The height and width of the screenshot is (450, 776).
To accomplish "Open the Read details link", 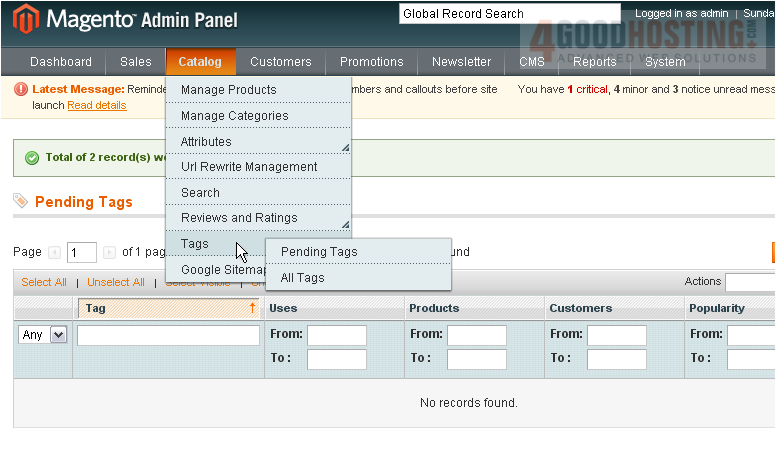I will pos(97,105).
